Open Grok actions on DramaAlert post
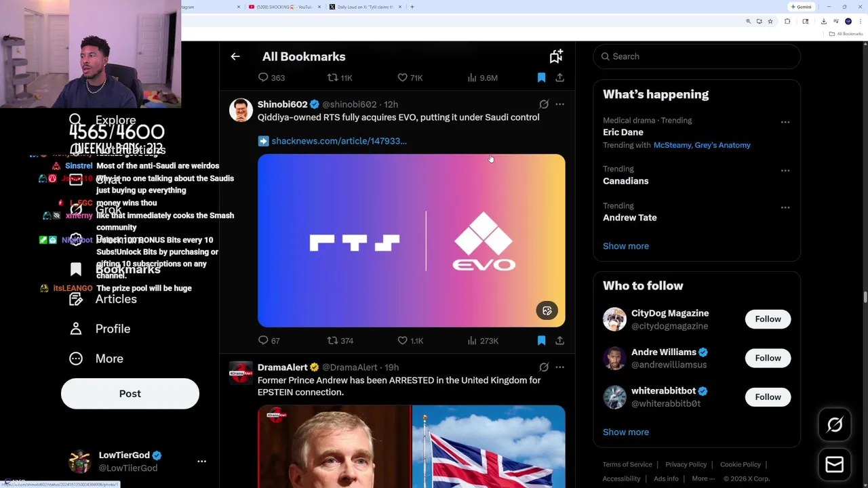Image resolution: width=868 pixels, height=488 pixels. coord(544,367)
